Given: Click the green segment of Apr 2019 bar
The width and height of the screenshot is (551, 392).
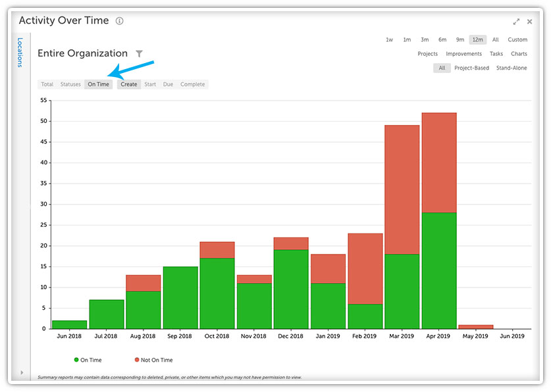Looking at the screenshot, I should pyautogui.click(x=439, y=270).
